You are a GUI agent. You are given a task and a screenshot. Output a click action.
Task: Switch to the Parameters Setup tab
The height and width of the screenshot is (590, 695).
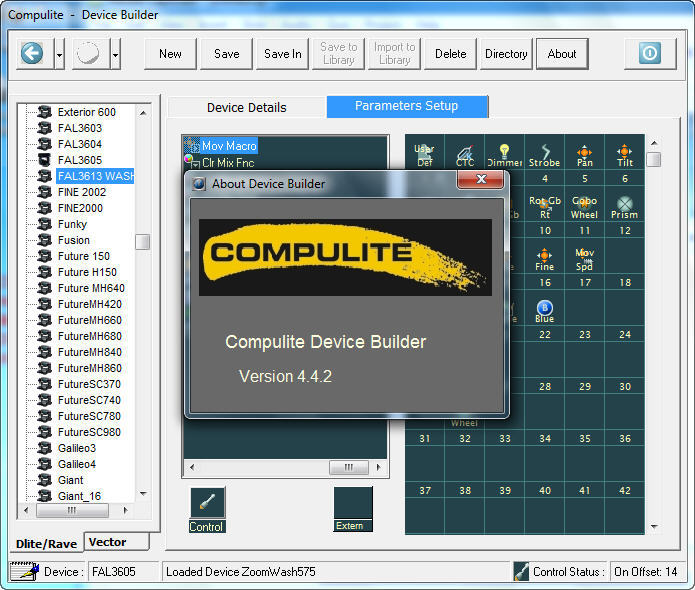click(x=407, y=106)
